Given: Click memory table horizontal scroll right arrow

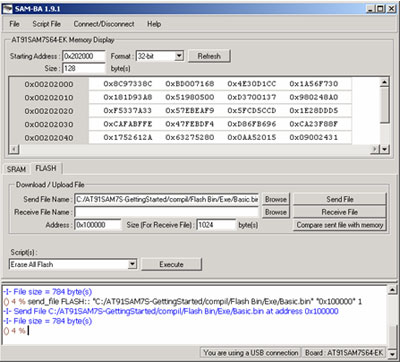Looking at the screenshot, I should (375, 149).
